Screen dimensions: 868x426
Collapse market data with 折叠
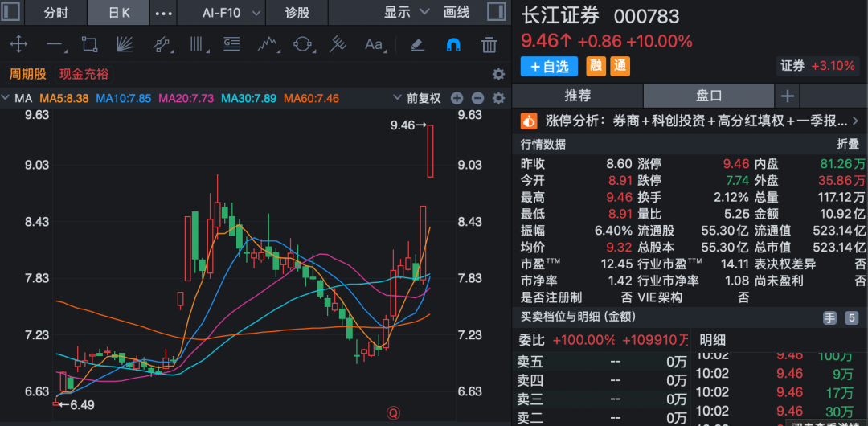tap(846, 145)
